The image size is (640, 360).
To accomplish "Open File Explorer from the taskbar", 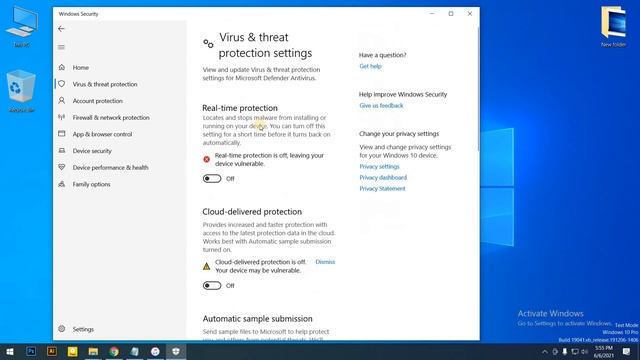I will coord(93,351).
